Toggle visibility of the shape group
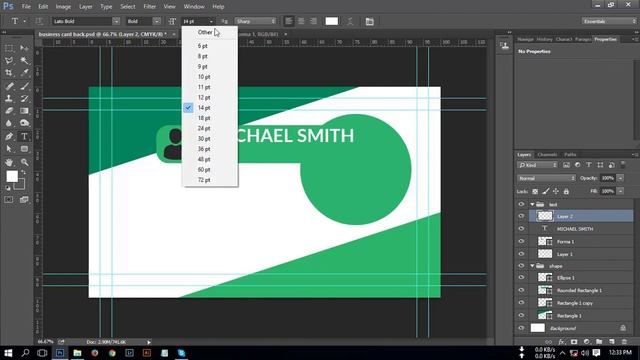This screenshot has width=640, height=360. [521, 266]
